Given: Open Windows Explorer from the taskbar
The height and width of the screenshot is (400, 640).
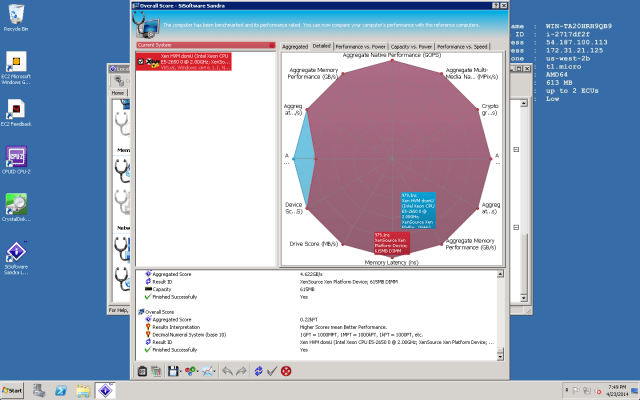Looking at the screenshot, I should click(83, 391).
